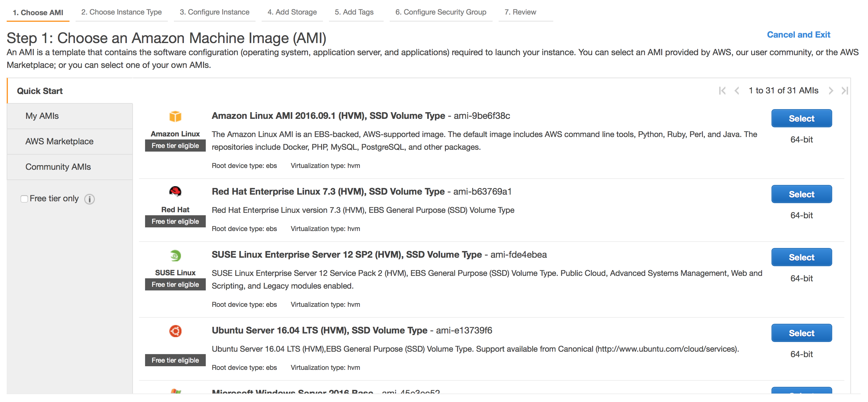Image resolution: width=868 pixels, height=402 pixels.
Task: Click Red Hat Enterprise Linux 7.3 title
Action: (328, 192)
